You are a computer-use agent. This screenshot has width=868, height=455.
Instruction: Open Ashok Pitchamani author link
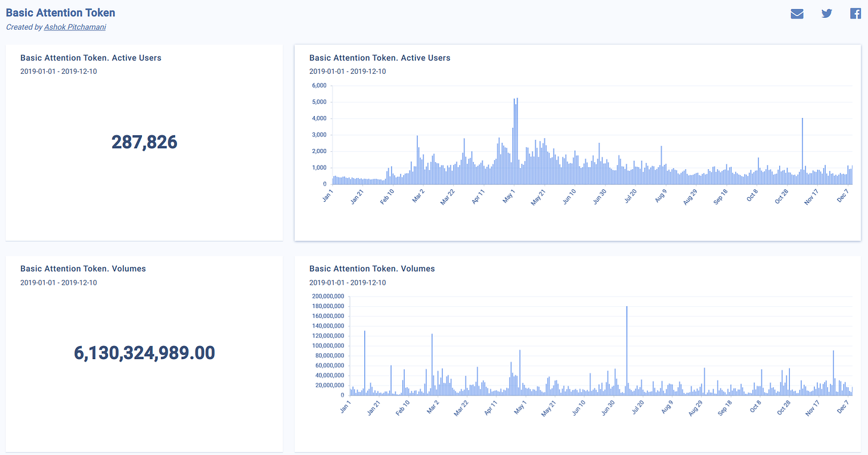(x=75, y=27)
